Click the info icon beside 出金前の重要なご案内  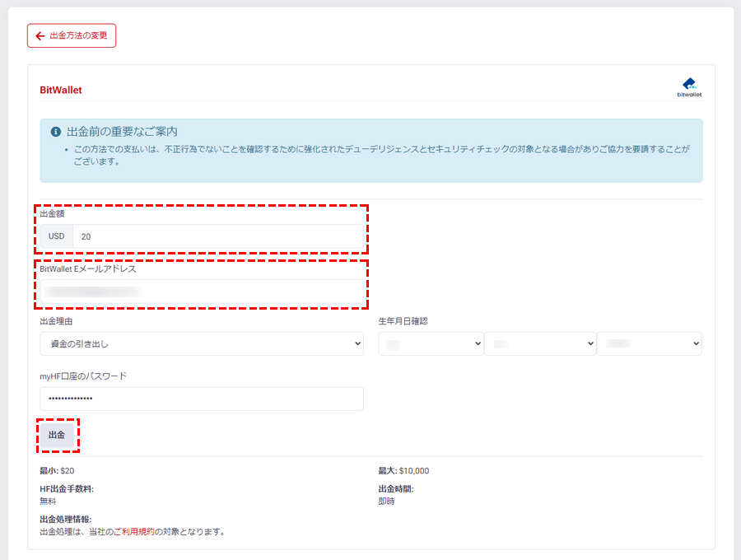56,132
